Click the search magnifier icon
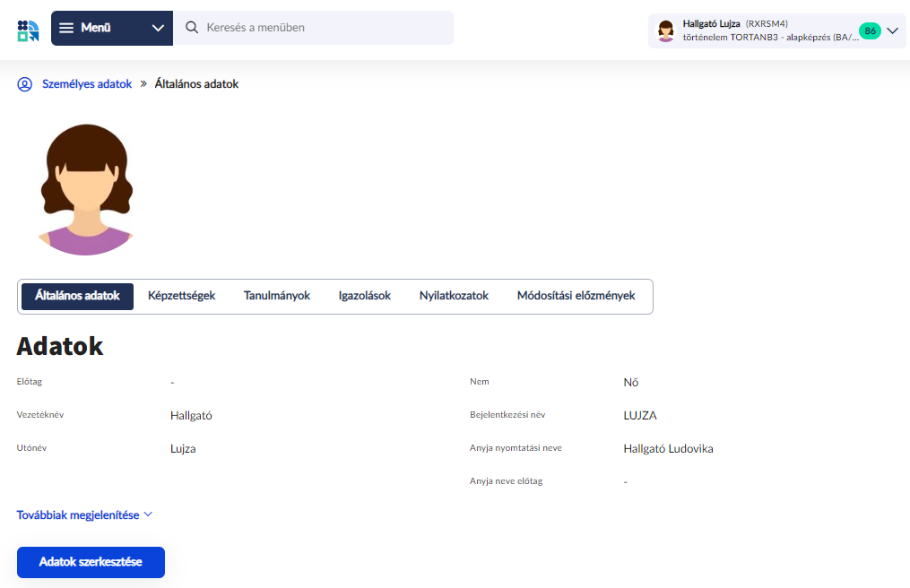 click(x=191, y=28)
